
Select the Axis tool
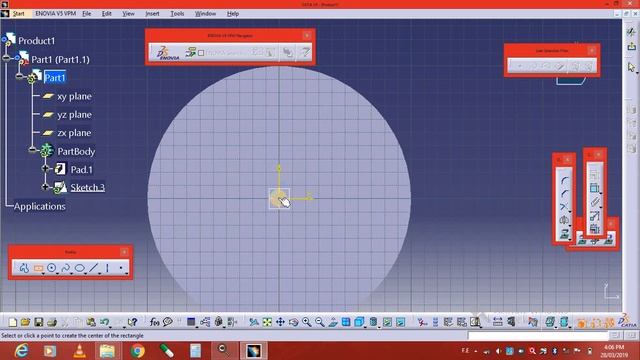(107, 268)
